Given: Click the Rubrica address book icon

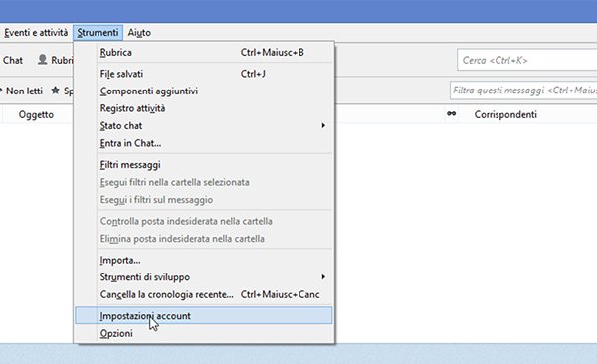Looking at the screenshot, I should click(42, 60).
